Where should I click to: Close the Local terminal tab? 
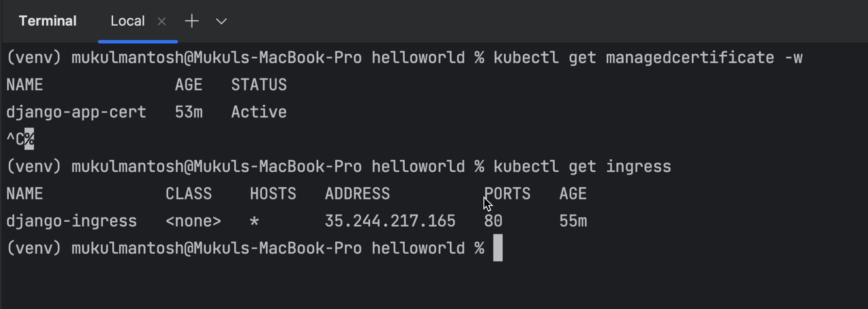(162, 21)
